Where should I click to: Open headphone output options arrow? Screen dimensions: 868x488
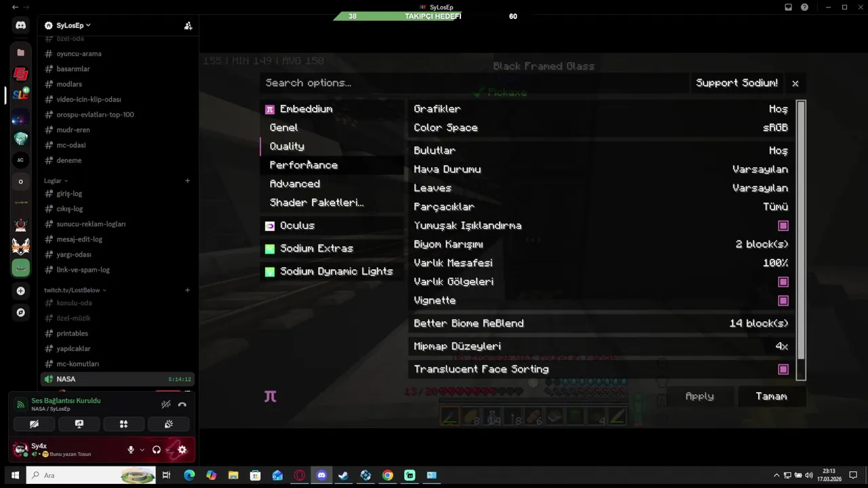168,450
